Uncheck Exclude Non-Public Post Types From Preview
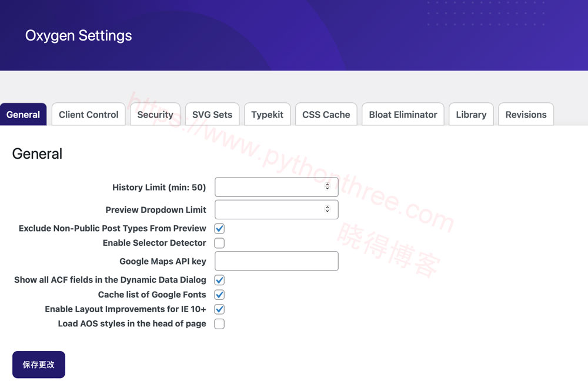Viewport: 588px width, 381px height. pyautogui.click(x=219, y=228)
